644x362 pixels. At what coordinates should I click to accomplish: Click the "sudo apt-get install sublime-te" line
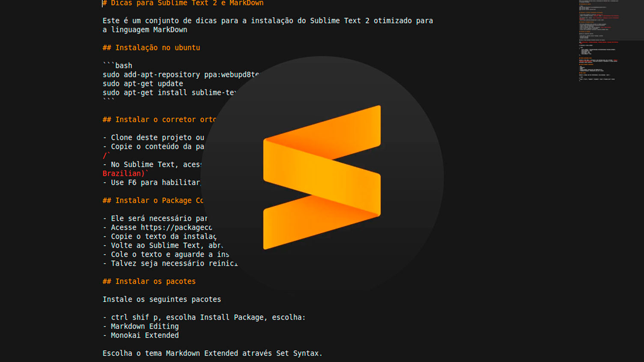[x=170, y=92]
